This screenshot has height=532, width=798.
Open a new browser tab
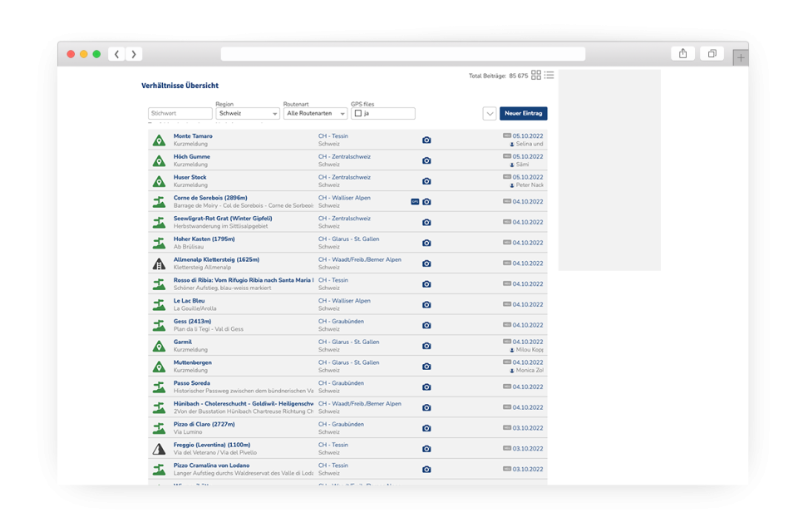(740, 57)
